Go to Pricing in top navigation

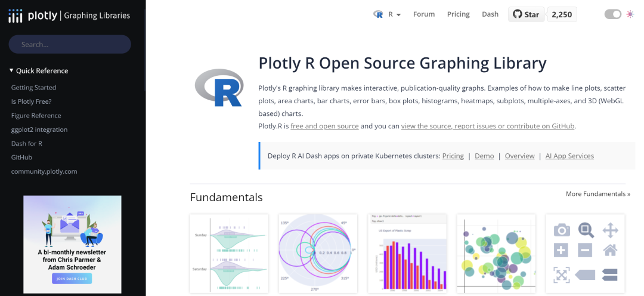459,14
